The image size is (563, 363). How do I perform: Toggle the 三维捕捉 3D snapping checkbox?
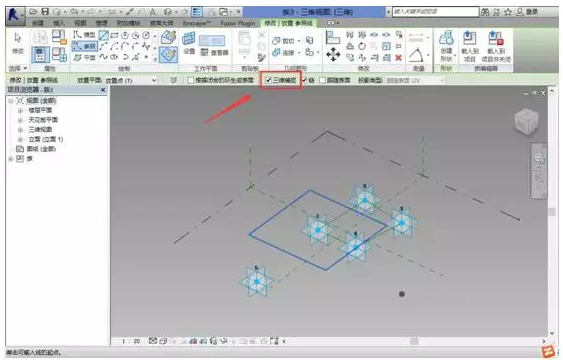tap(268, 80)
